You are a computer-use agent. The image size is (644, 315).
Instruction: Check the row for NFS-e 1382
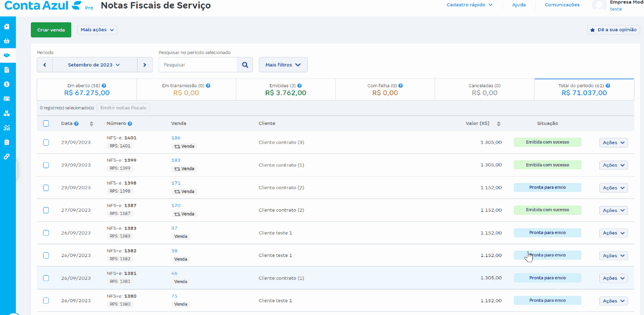pos(46,255)
